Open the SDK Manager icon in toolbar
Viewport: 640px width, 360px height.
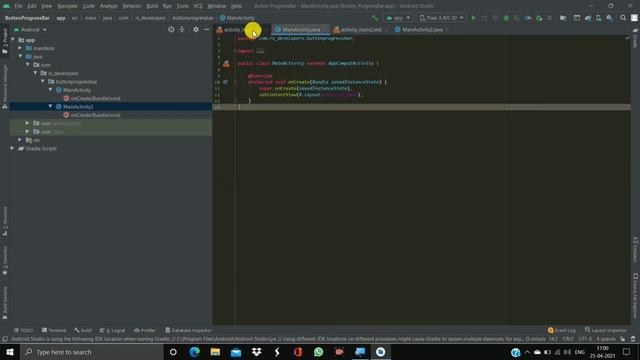tap(609, 18)
